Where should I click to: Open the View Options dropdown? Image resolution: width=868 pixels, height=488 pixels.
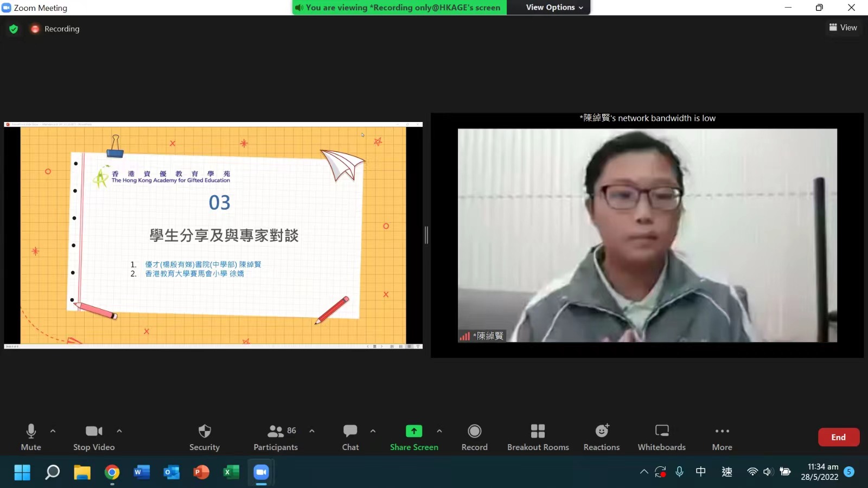coord(554,8)
